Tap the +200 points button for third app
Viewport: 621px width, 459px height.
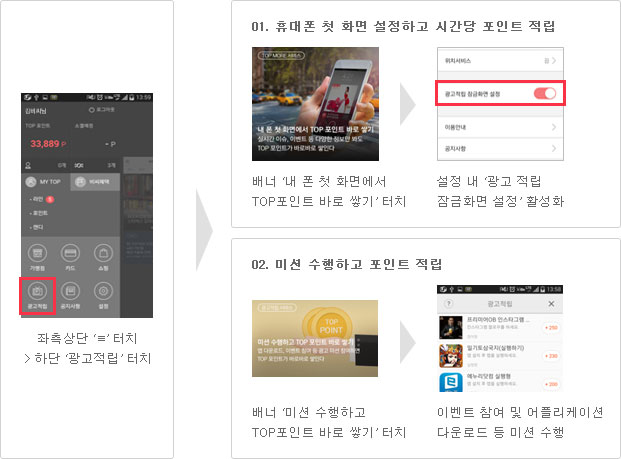549,382
